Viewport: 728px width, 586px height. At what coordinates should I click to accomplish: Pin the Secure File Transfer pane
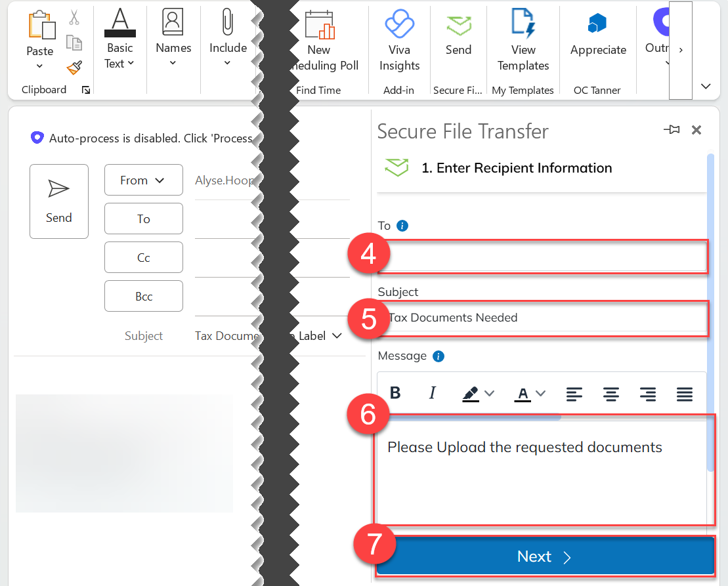click(x=671, y=131)
